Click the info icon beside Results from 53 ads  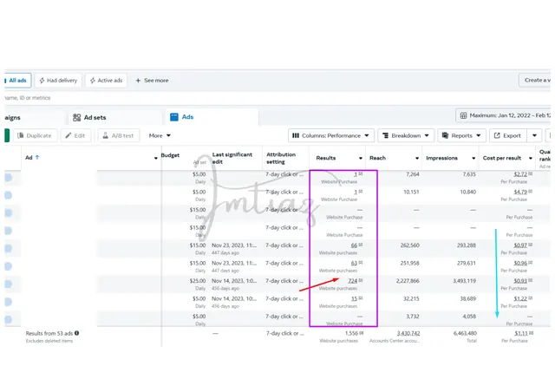[77, 333]
